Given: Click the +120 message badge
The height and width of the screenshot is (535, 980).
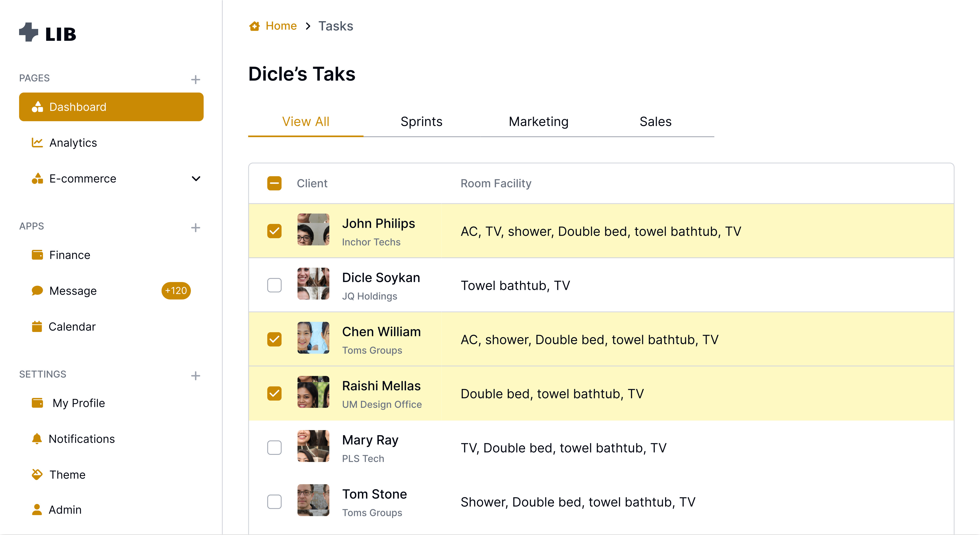Looking at the screenshot, I should 176,290.
